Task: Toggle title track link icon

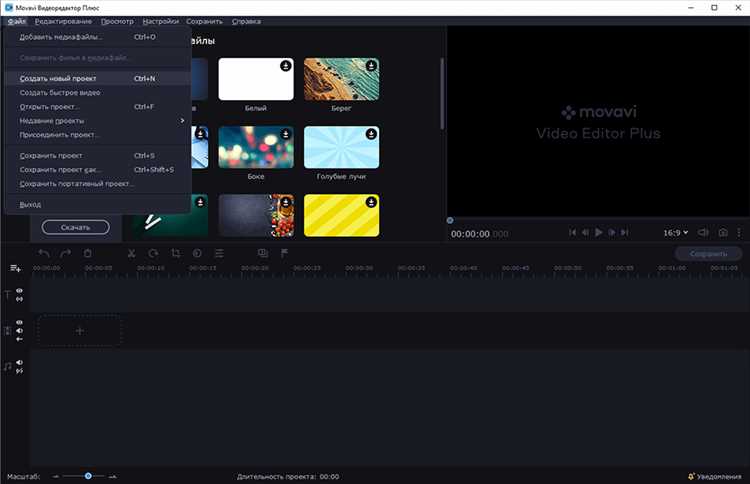Action: click(x=19, y=299)
